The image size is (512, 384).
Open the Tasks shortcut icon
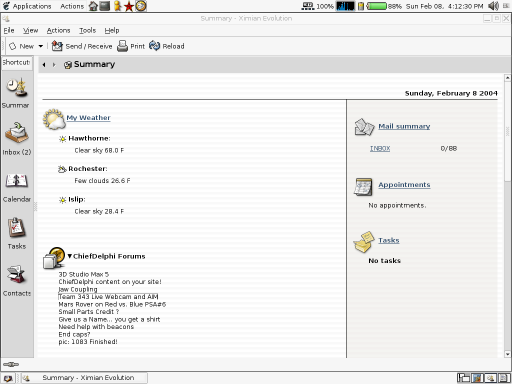click(17, 228)
